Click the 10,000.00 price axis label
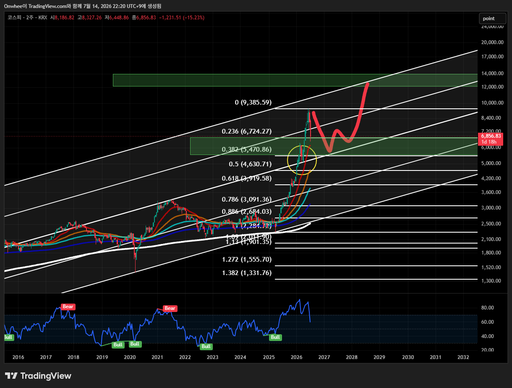The width and height of the screenshot is (512, 388). tap(492, 103)
